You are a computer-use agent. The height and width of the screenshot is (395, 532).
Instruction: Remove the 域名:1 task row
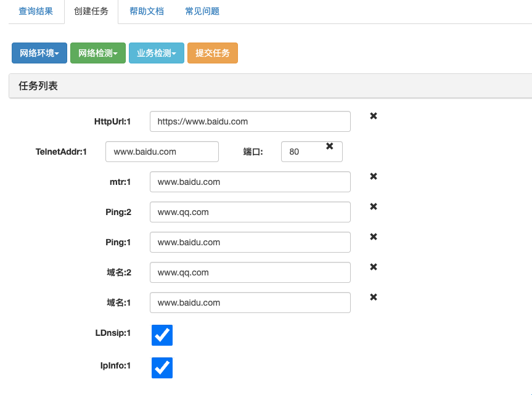[373, 297]
